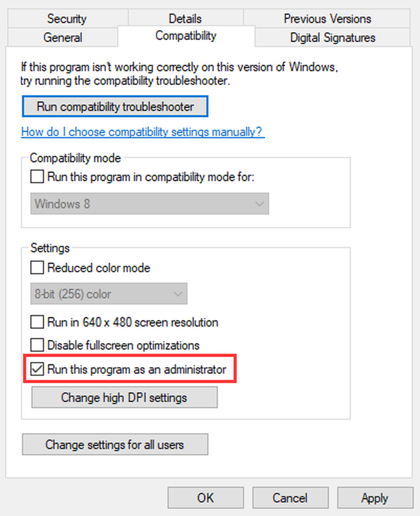Click the Apply button
Image resolution: width=420 pixels, height=516 pixels.
pyautogui.click(x=375, y=498)
